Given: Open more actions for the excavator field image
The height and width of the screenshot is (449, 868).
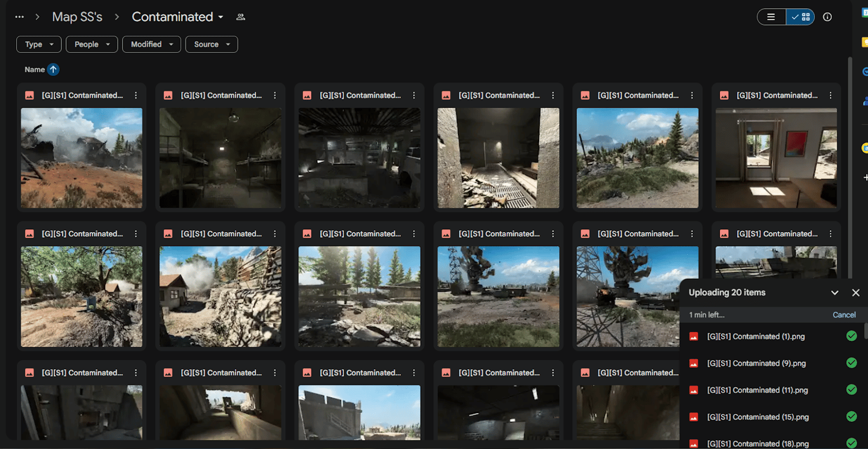Looking at the screenshot, I should (553, 234).
